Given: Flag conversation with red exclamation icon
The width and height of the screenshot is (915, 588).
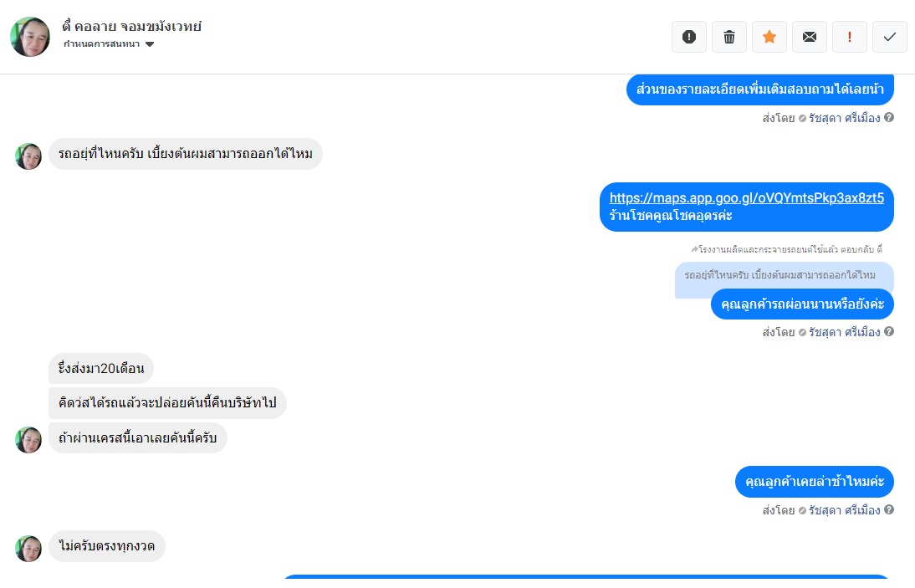Looking at the screenshot, I should [x=850, y=37].
